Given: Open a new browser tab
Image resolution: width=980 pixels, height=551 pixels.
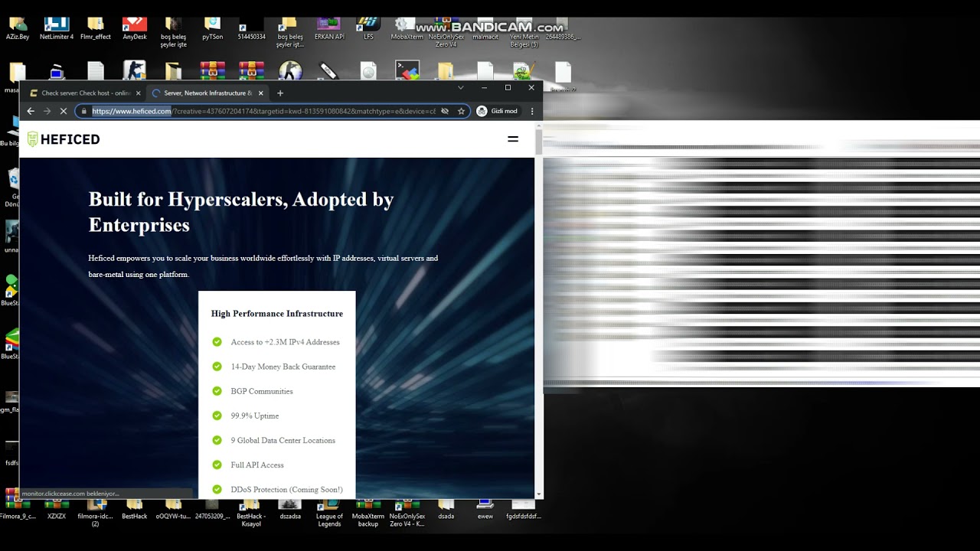Looking at the screenshot, I should [280, 93].
